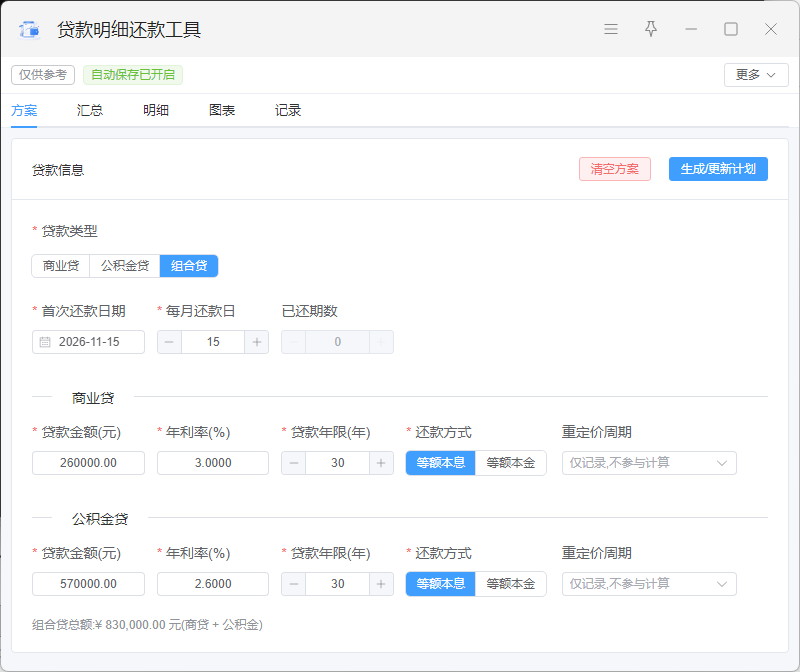Decrease 每月还款日 with minus button
The image size is (800, 672).
[169, 342]
